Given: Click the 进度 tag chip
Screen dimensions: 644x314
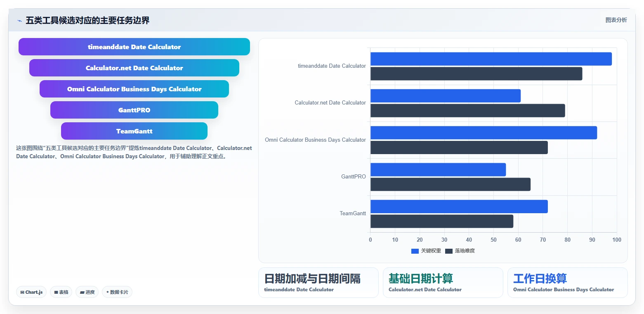Looking at the screenshot, I should (87, 292).
